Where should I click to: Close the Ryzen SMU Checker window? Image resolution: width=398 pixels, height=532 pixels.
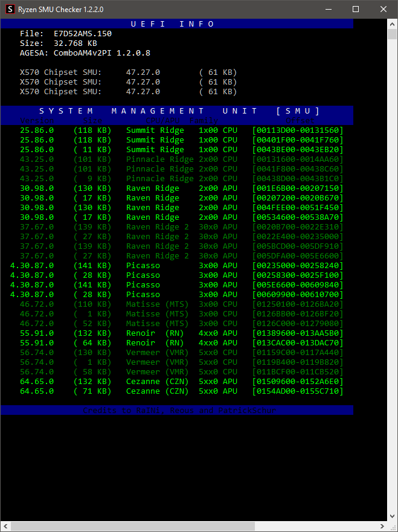click(x=384, y=9)
